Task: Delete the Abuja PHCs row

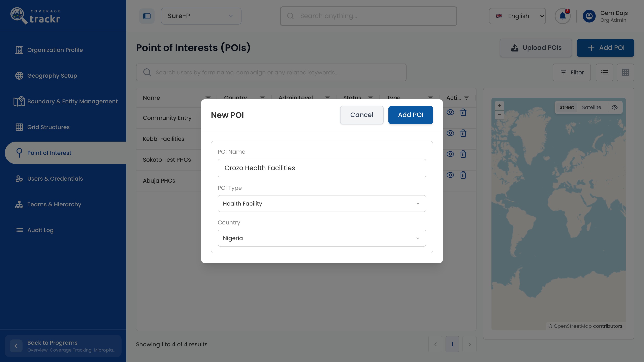Action: 463,175
